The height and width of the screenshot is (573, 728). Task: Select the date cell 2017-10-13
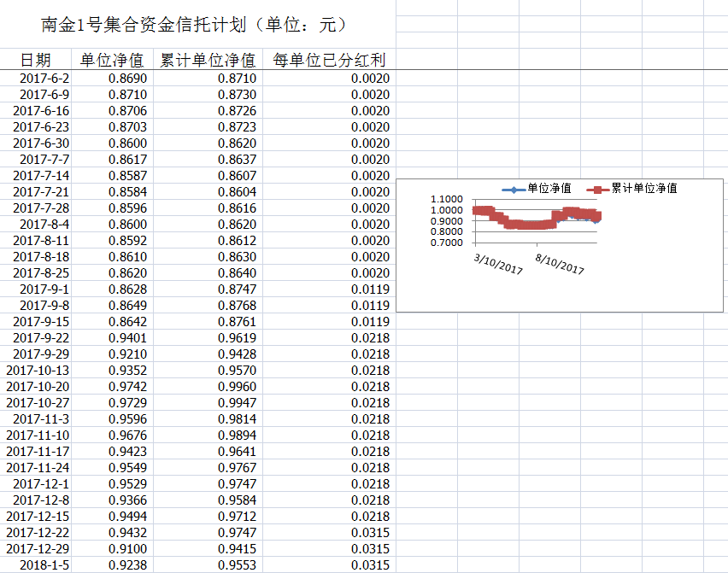pos(38,371)
